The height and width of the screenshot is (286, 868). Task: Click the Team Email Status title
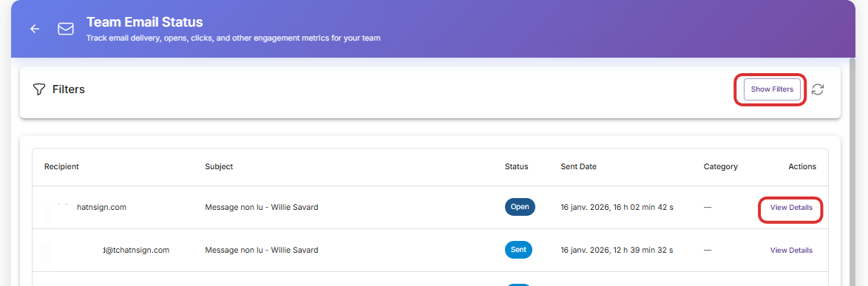[x=144, y=22]
